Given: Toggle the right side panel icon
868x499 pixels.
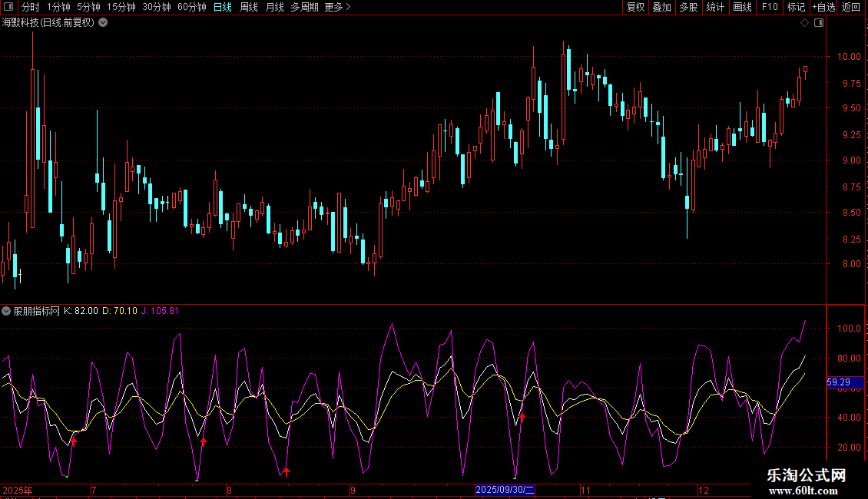Looking at the screenshot, I should click(819, 23).
